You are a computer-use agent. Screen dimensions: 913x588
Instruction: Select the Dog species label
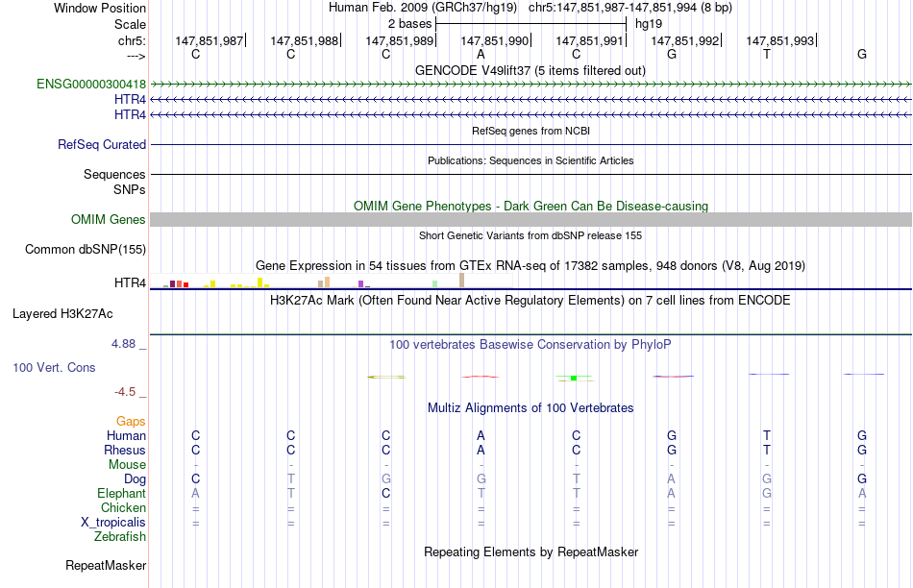pyautogui.click(x=135, y=479)
